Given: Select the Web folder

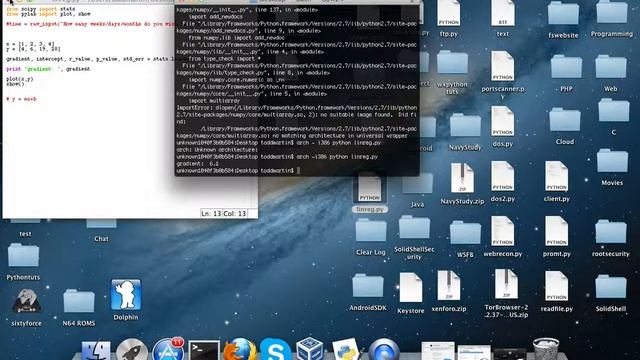Looking at the screenshot, I should click(611, 67).
